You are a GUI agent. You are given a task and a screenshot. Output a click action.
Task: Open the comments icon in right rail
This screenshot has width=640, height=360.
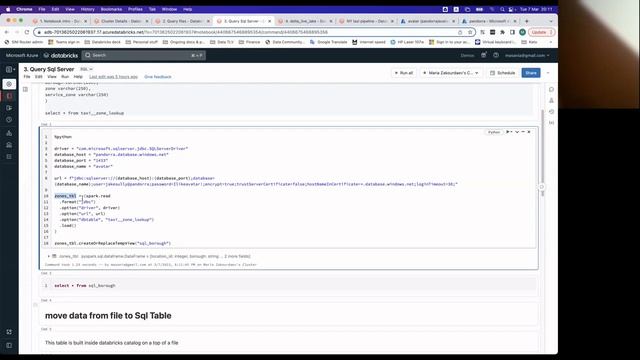click(x=551, y=89)
